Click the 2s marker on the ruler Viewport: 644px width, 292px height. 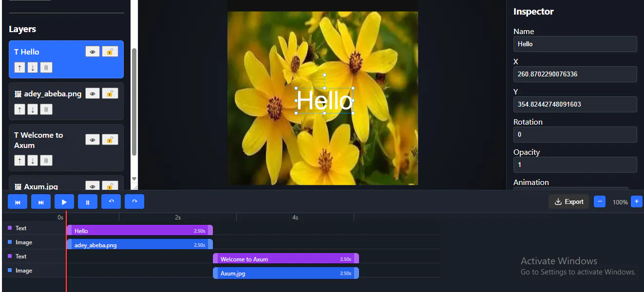coord(178,218)
